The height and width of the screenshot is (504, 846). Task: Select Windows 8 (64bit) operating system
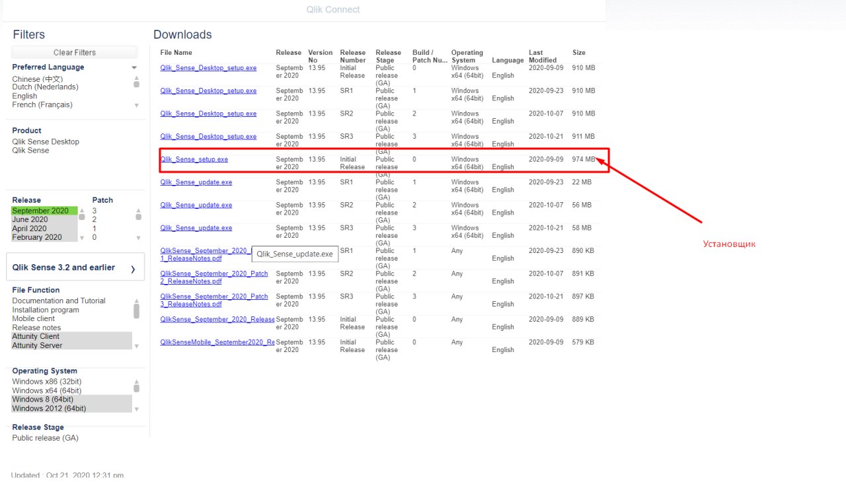71,400
